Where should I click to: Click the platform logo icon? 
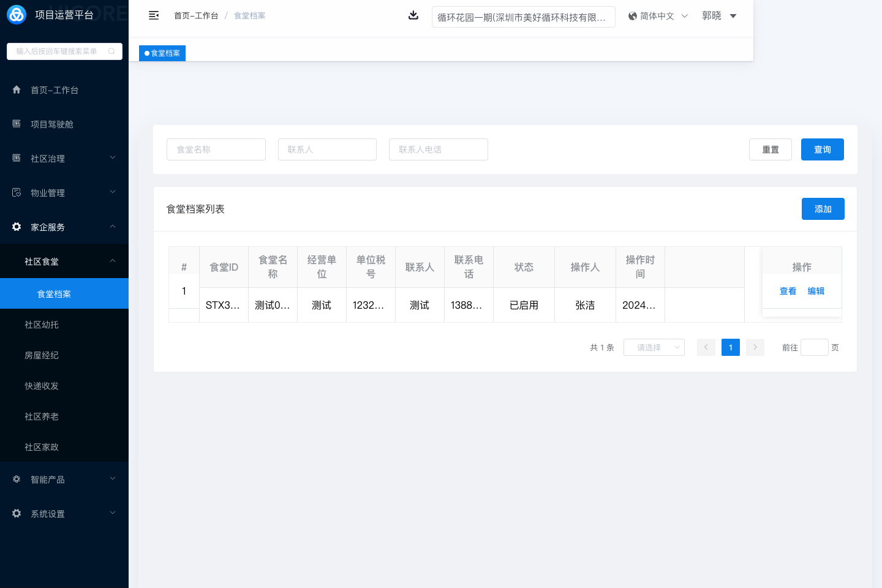click(17, 15)
